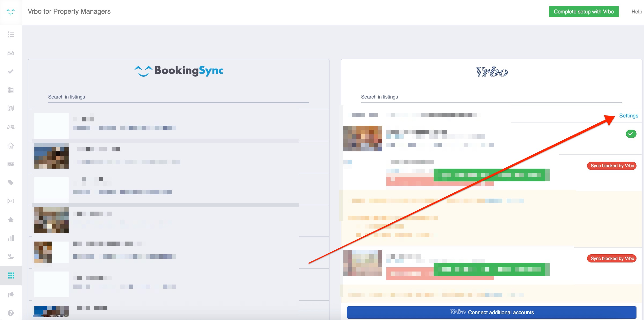Open the inbox icon in sidebar

11,53
